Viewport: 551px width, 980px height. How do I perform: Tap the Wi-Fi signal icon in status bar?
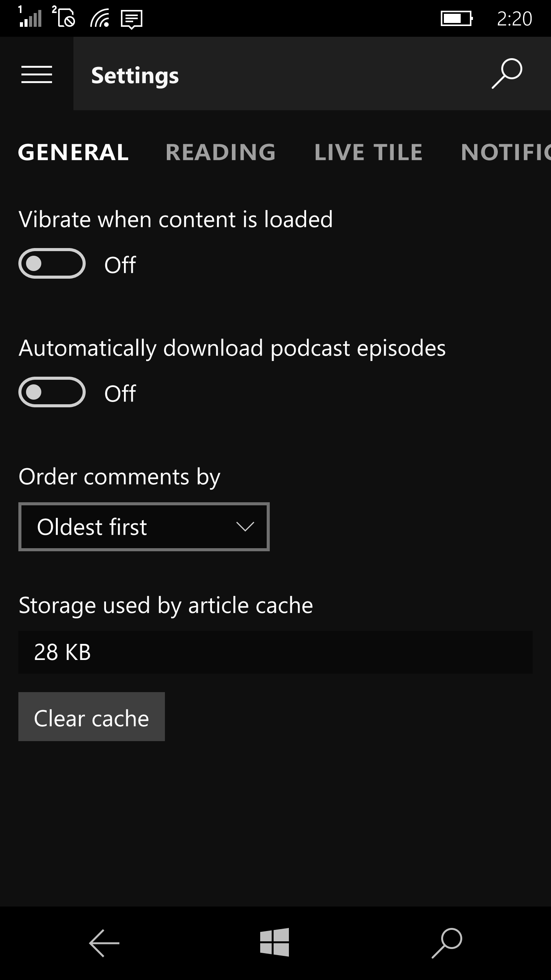(99, 18)
